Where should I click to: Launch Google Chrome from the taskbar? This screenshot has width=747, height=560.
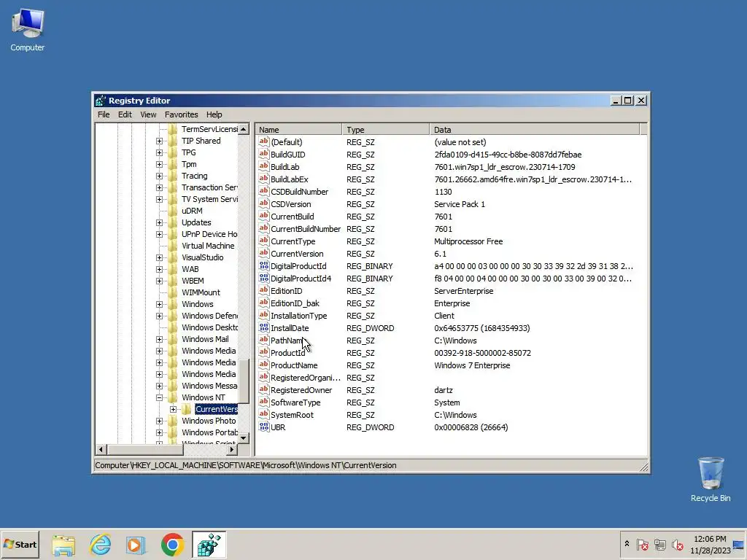[x=172, y=544]
